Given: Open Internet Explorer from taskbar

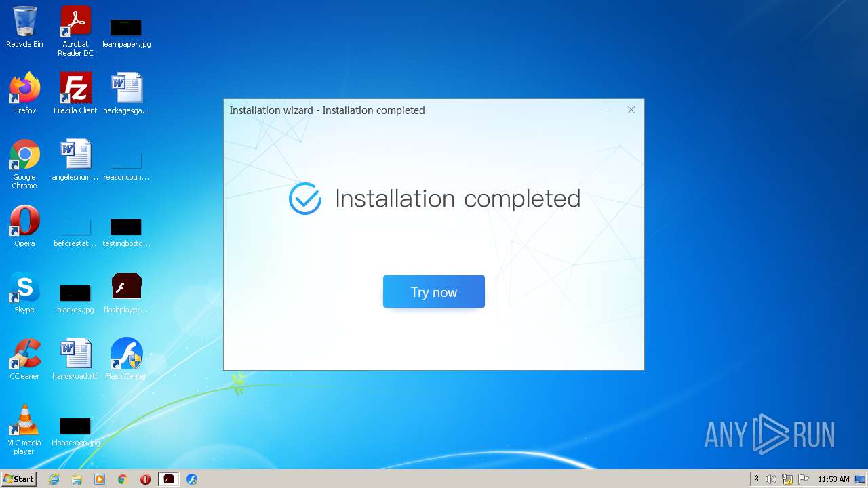Looking at the screenshot, I should click(x=54, y=479).
